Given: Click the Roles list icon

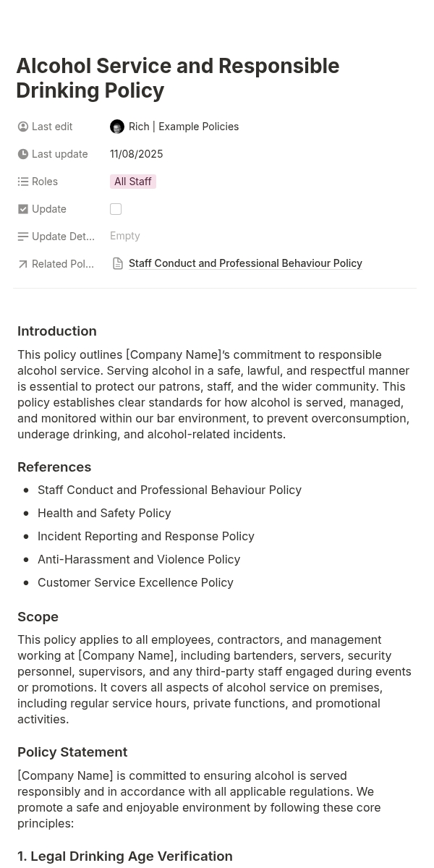Looking at the screenshot, I should pyautogui.click(x=23, y=182).
